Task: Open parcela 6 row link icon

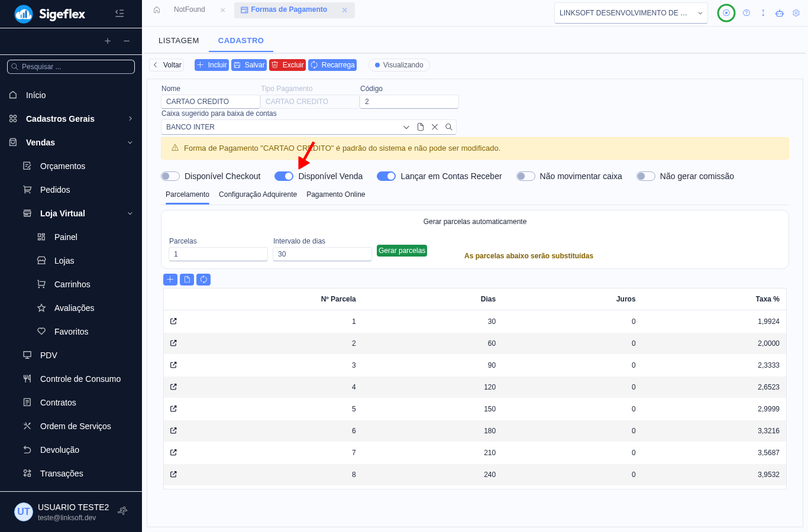Action: tap(173, 430)
